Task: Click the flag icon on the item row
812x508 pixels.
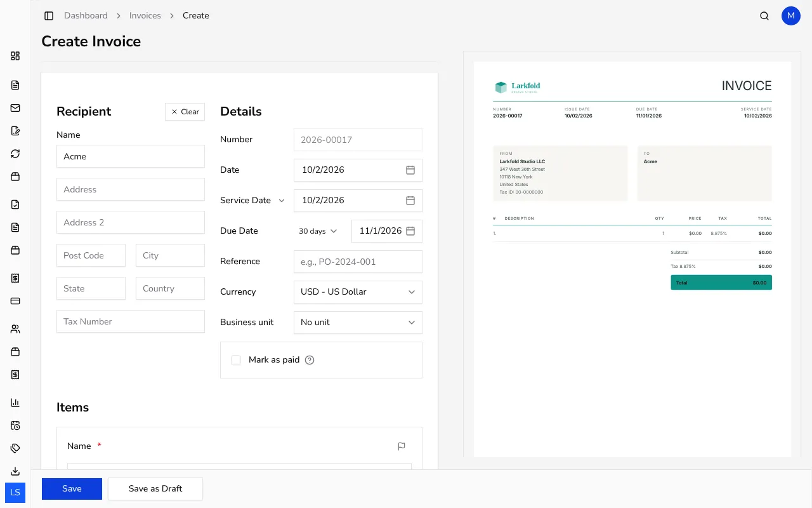Action: click(402, 446)
